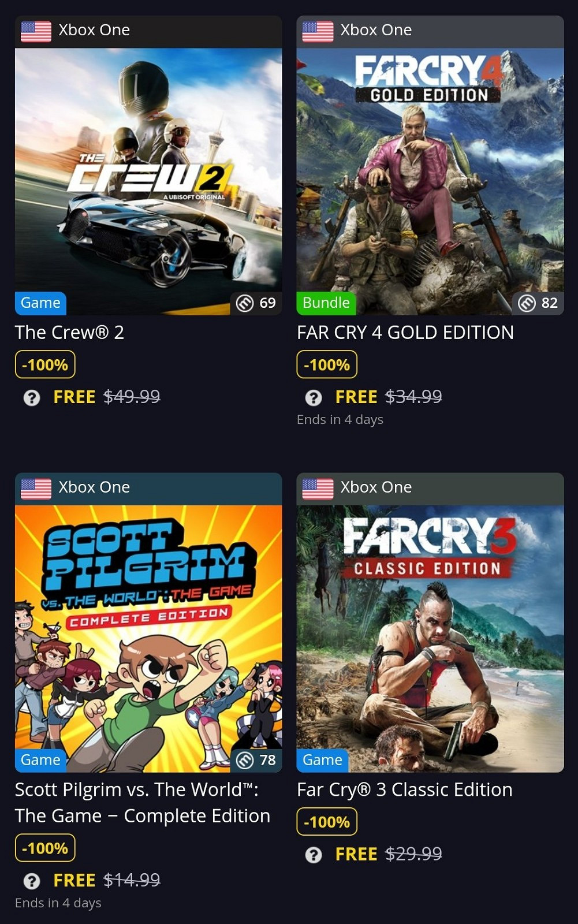578x924 pixels.
Task: Open The Crew 2 cover art
Action: tap(148, 173)
